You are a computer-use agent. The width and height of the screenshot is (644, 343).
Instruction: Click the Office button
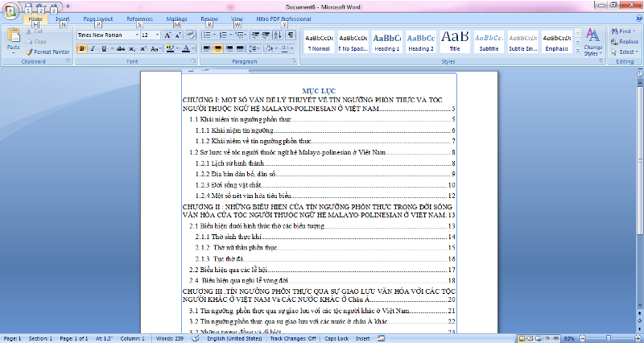[10, 10]
